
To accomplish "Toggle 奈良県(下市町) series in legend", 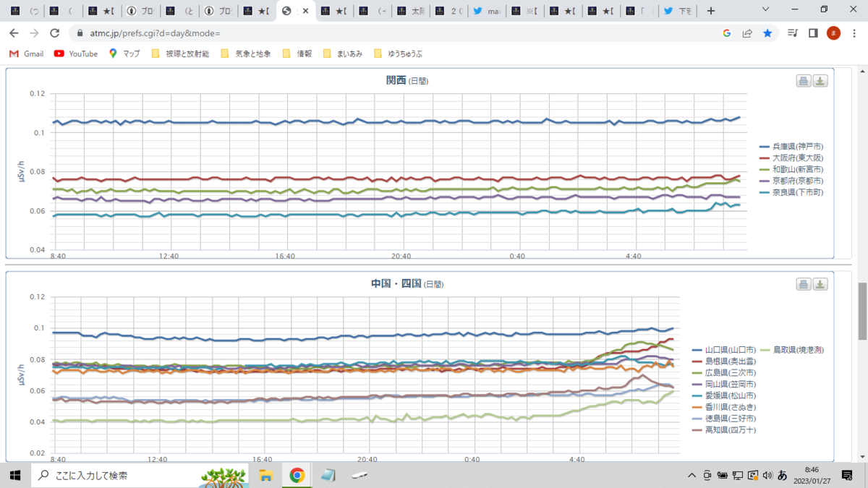I will [x=791, y=192].
